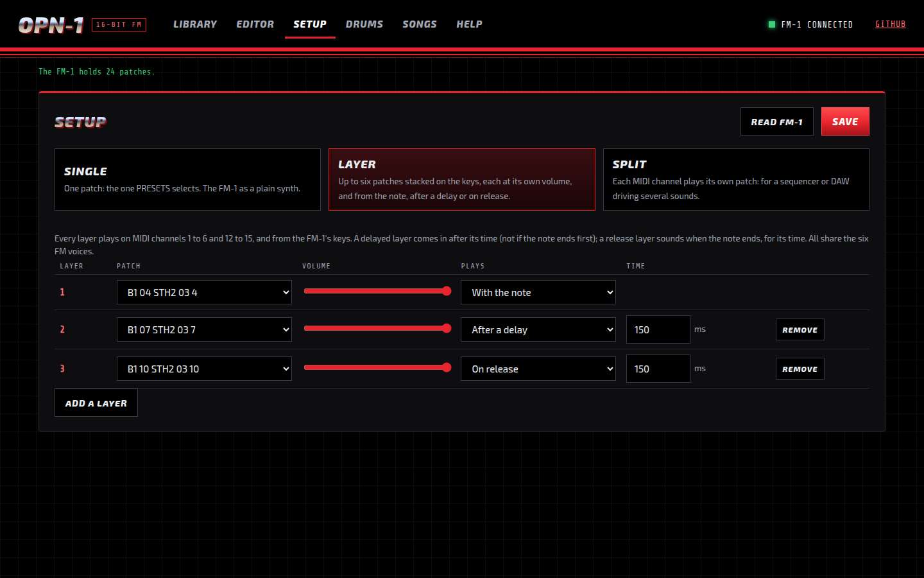This screenshot has width=924, height=578.
Task: Choose the Layer mode card
Action: (x=462, y=180)
